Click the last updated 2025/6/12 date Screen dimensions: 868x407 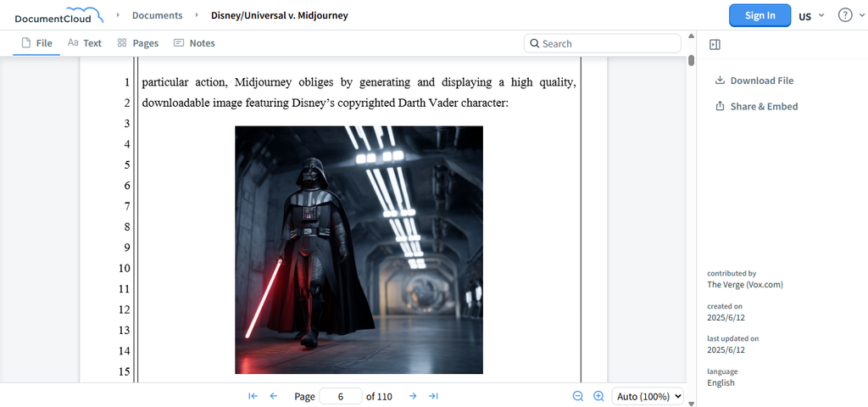726,350
